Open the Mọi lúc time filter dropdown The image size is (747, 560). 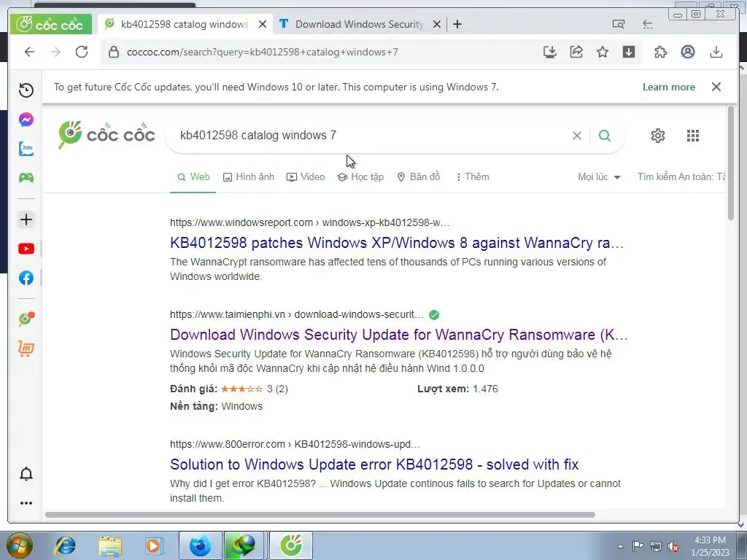[x=600, y=177]
